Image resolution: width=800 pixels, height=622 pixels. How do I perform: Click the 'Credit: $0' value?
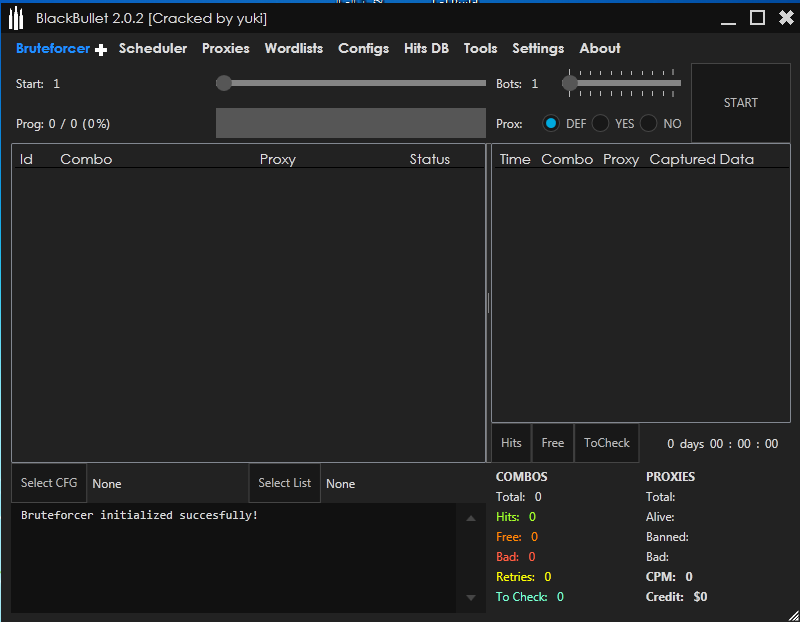click(676, 596)
